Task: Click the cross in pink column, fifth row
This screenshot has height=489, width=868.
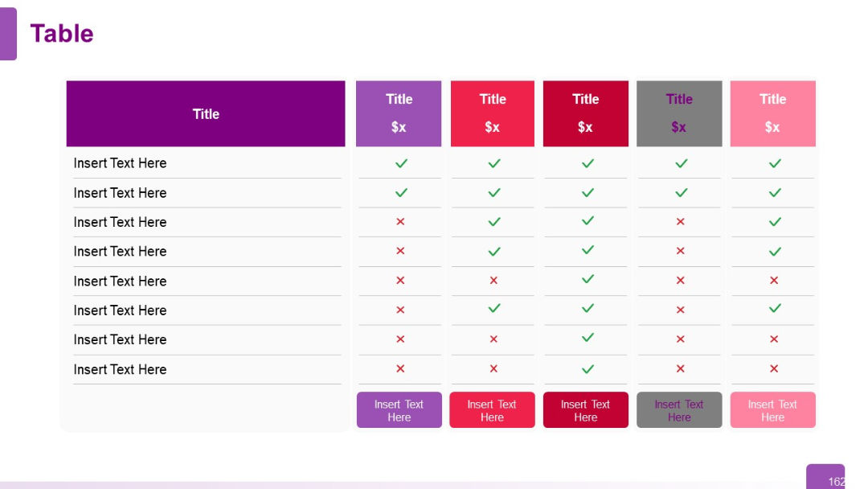Action: pos(774,280)
